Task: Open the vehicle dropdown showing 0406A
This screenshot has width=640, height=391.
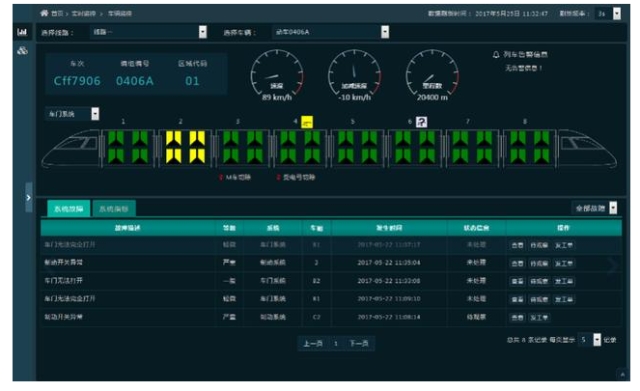Action: click(331, 32)
